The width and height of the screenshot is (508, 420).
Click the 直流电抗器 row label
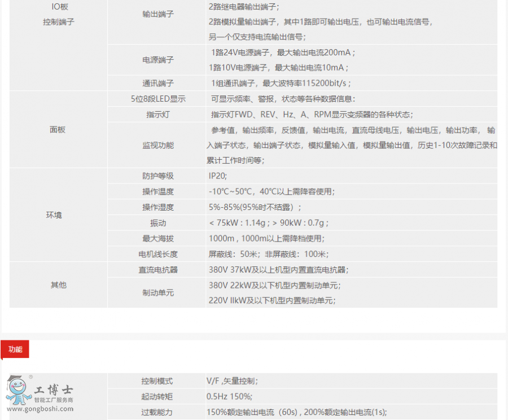(x=158, y=270)
